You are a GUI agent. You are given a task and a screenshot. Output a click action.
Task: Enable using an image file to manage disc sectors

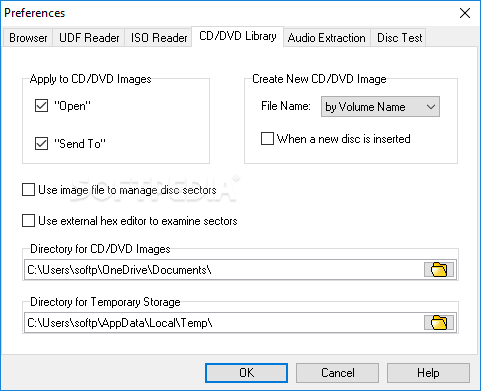pos(28,190)
